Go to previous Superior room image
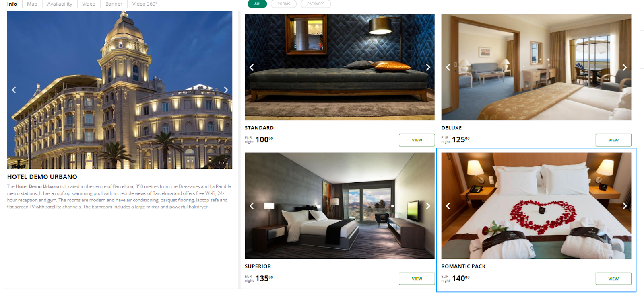Screen dimensions: 644x293 tap(252, 206)
